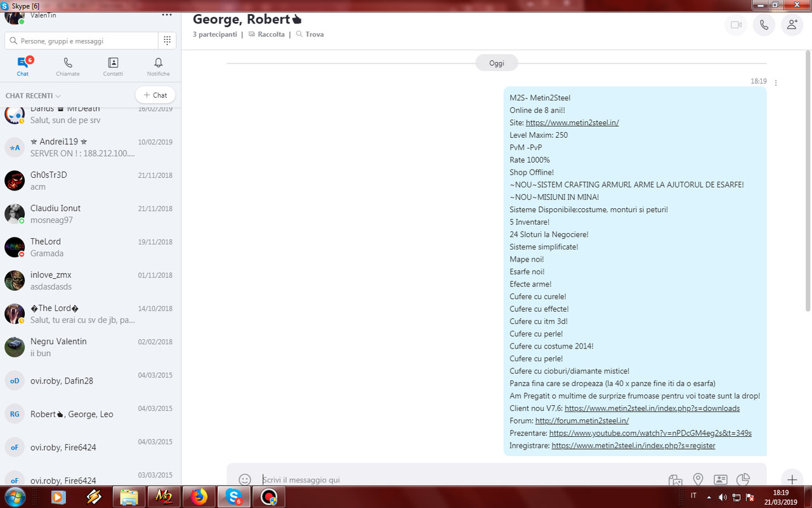Switch to the Chiamate tab
The width and height of the screenshot is (812, 508).
[68, 66]
